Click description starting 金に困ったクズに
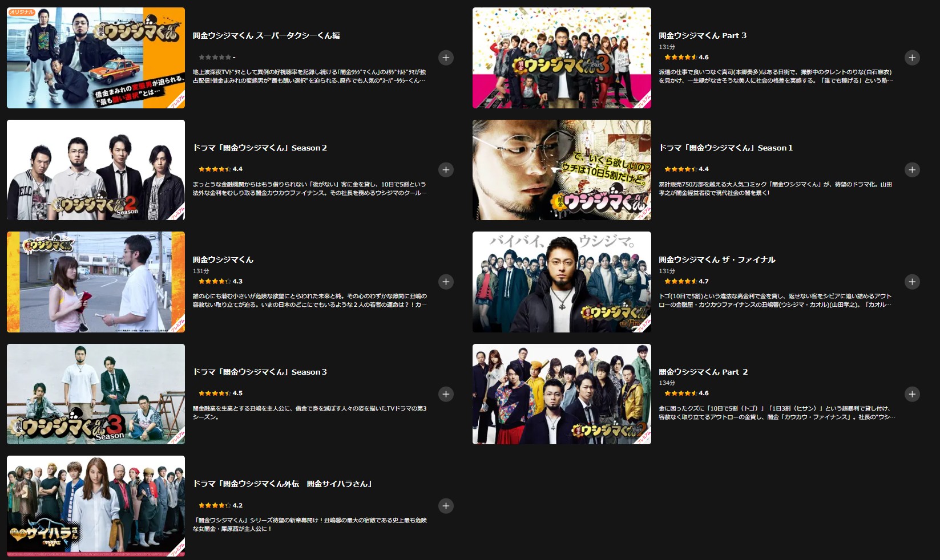 tap(777, 413)
